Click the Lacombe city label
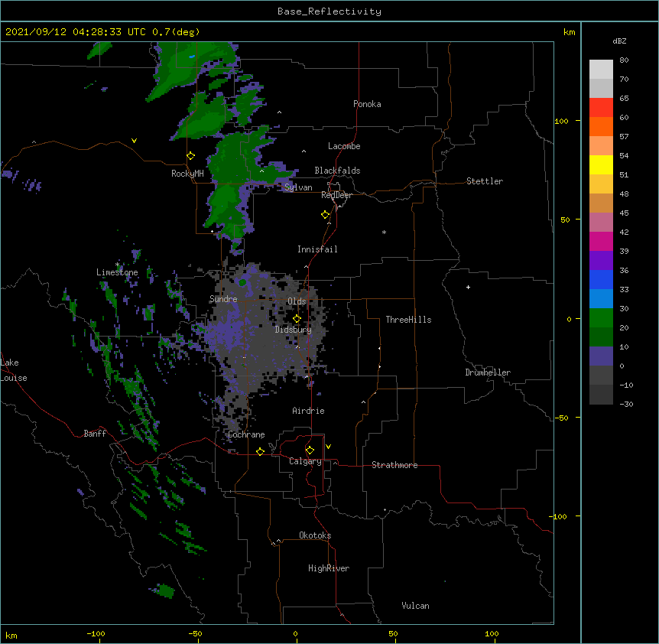Screen dimensions: 659x644 344,146
